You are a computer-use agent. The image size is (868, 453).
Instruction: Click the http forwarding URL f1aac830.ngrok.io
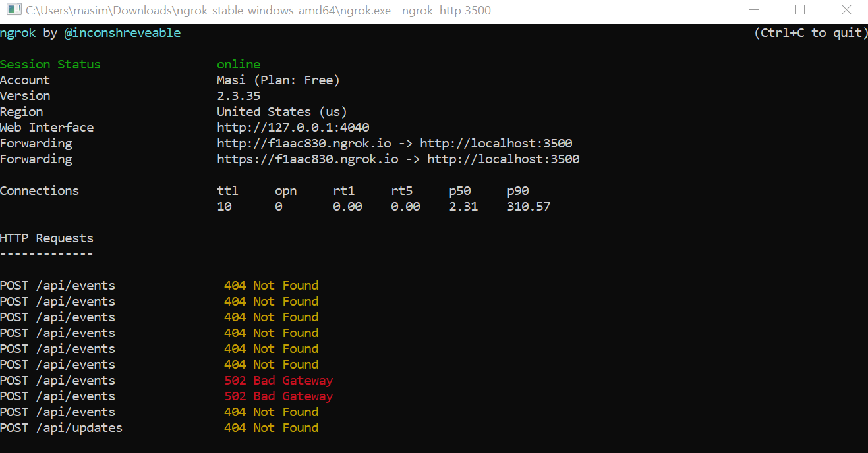tap(308, 143)
